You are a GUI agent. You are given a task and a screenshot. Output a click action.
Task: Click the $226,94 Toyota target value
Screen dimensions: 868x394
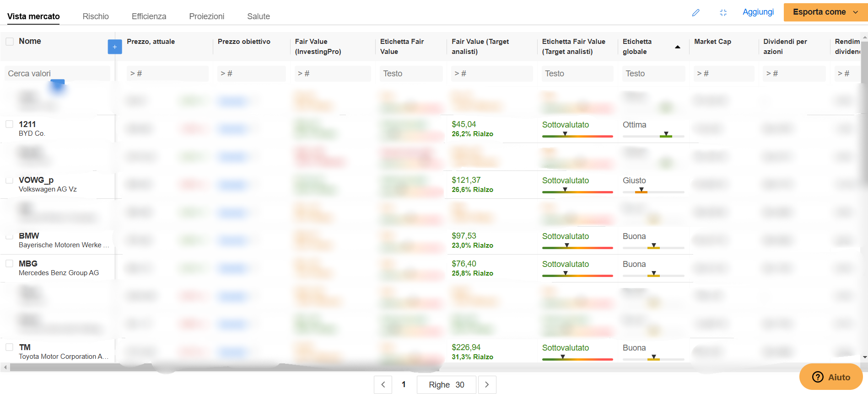coord(466,347)
